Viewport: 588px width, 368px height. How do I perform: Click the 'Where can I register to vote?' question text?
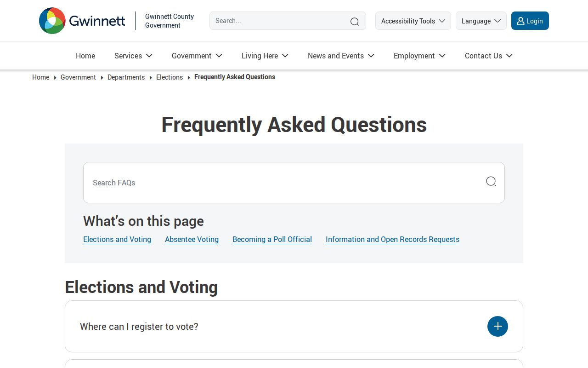[x=139, y=327]
